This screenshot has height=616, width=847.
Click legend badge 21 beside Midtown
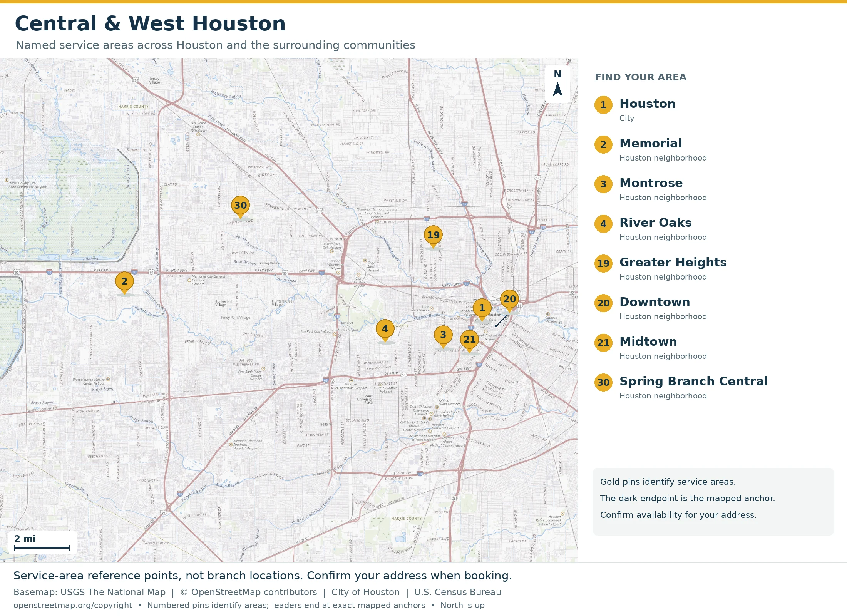click(603, 343)
